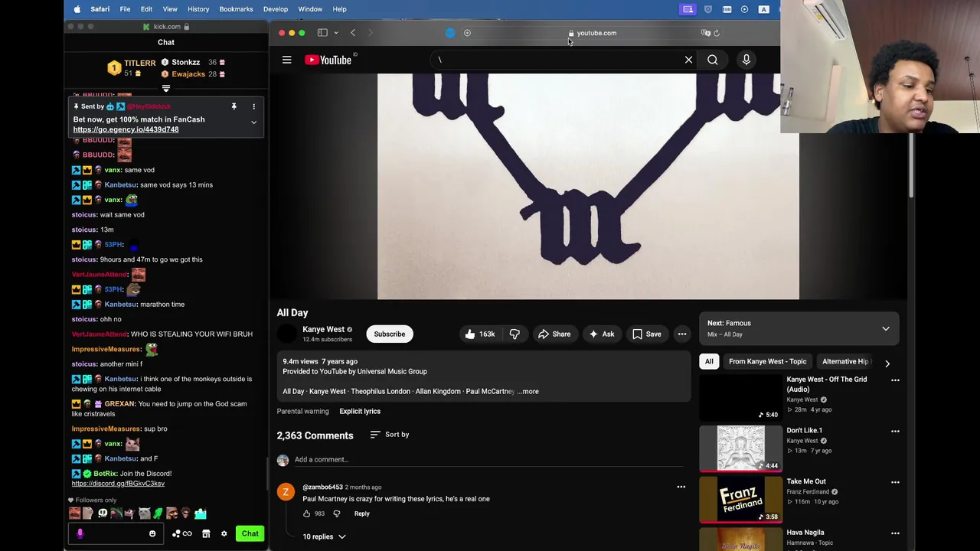Go back in Safari history
This screenshot has height=551, width=980.
(x=353, y=33)
